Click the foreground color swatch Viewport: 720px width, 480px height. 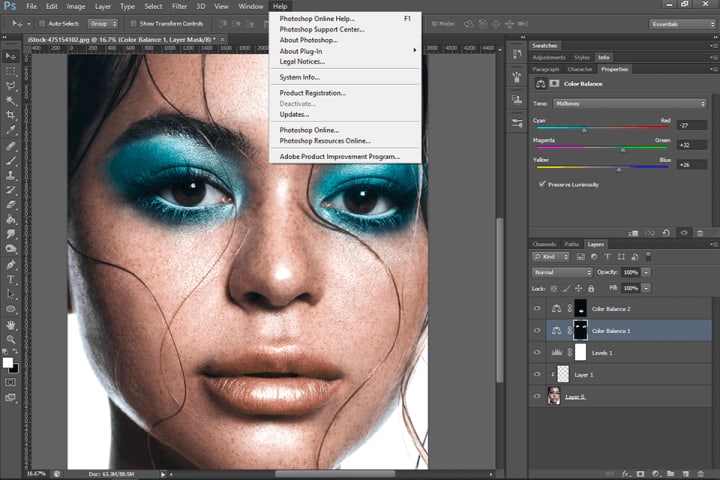[7, 363]
